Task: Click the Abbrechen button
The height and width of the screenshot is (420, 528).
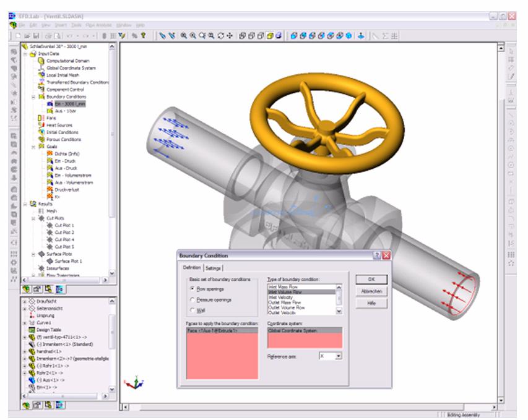Action: point(371,291)
